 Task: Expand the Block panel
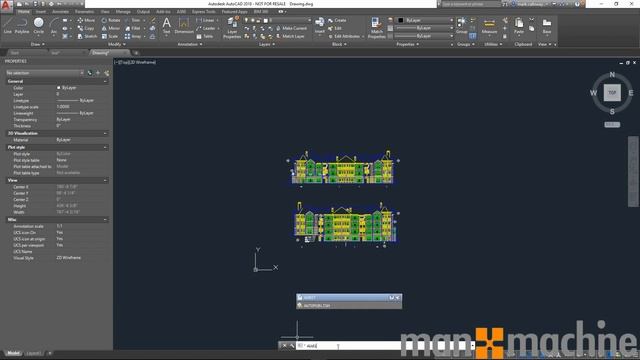click(x=339, y=44)
